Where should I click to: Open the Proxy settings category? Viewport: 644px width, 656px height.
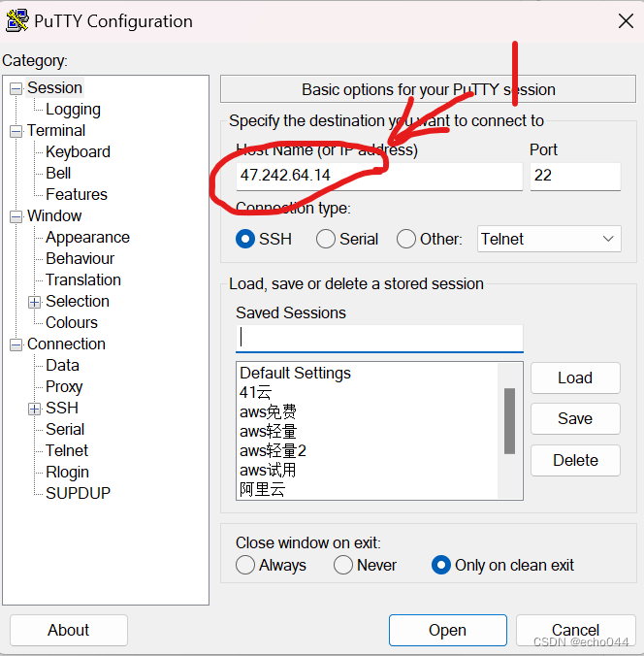click(64, 386)
